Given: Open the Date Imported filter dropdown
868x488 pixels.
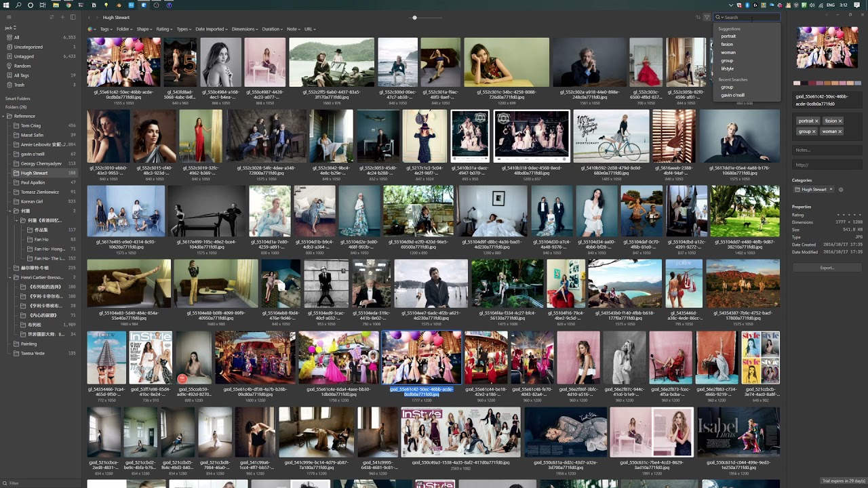Looking at the screenshot, I should pyautogui.click(x=212, y=29).
